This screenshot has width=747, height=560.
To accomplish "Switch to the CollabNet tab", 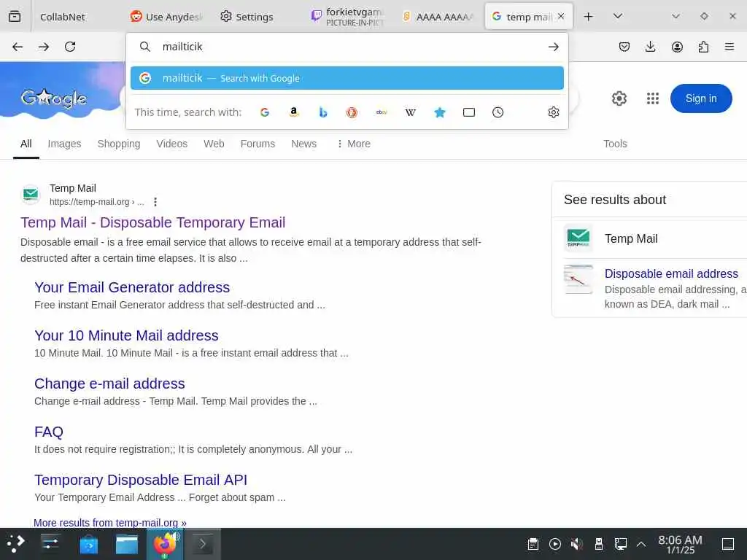I will pos(63,17).
